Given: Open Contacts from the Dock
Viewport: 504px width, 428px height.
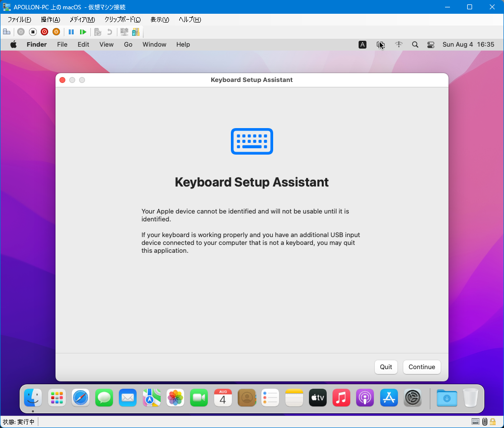Looking at the screenshot, I should (x=247, y=398).
